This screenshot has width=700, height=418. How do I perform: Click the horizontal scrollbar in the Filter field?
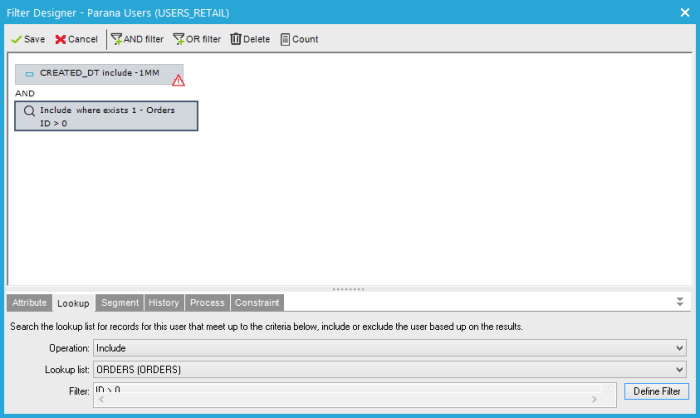pyautogui.click(x=350, y=399)
